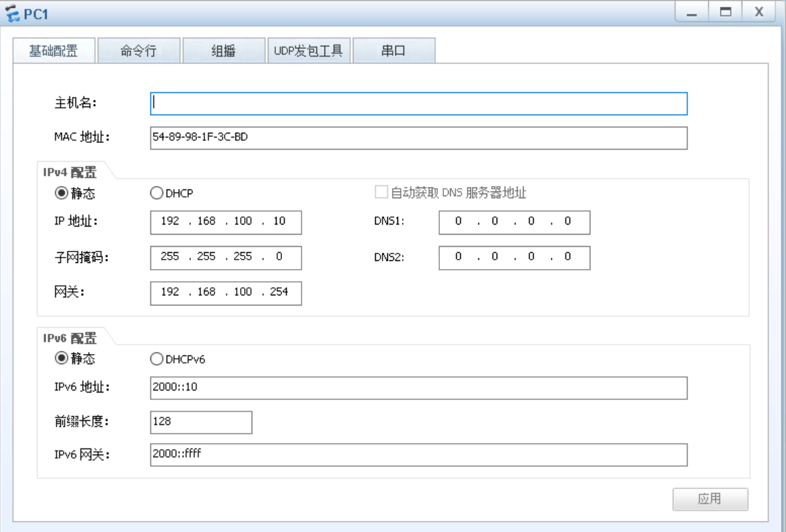Click the 前缀长度 field
This screenshot has height=532, width=786.
pyautogui.click(x=201, y=422)
